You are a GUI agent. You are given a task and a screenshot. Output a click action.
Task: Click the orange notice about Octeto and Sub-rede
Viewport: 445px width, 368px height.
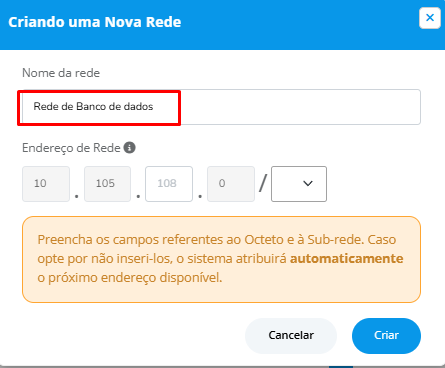click(x=221, y=259)
